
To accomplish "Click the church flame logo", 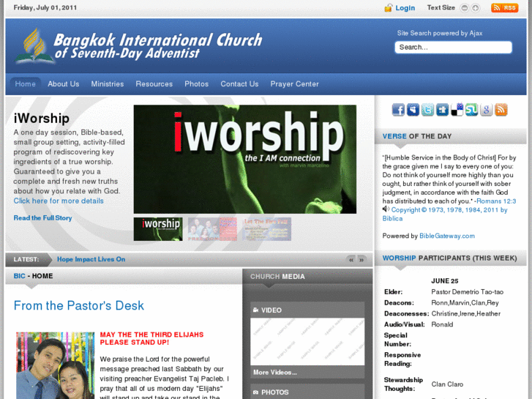I will pos(34,45).
